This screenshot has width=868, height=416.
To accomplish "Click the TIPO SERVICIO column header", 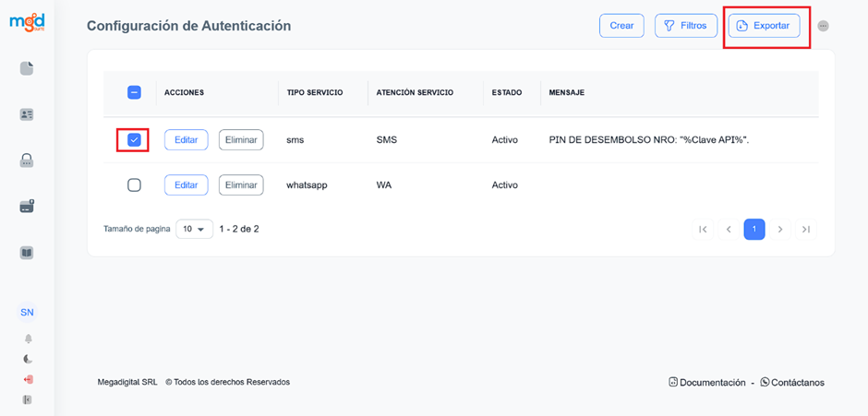I will click(315, 92).
